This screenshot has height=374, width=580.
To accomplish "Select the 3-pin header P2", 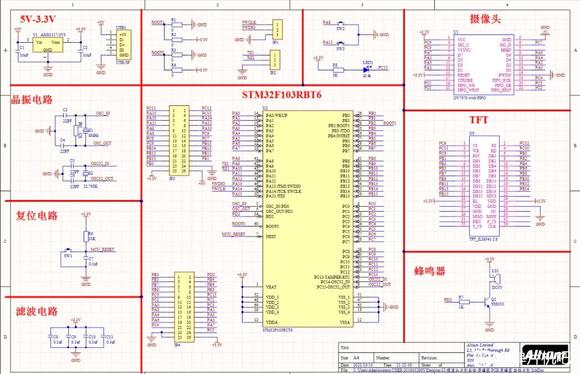I will [x=274, y=60].
